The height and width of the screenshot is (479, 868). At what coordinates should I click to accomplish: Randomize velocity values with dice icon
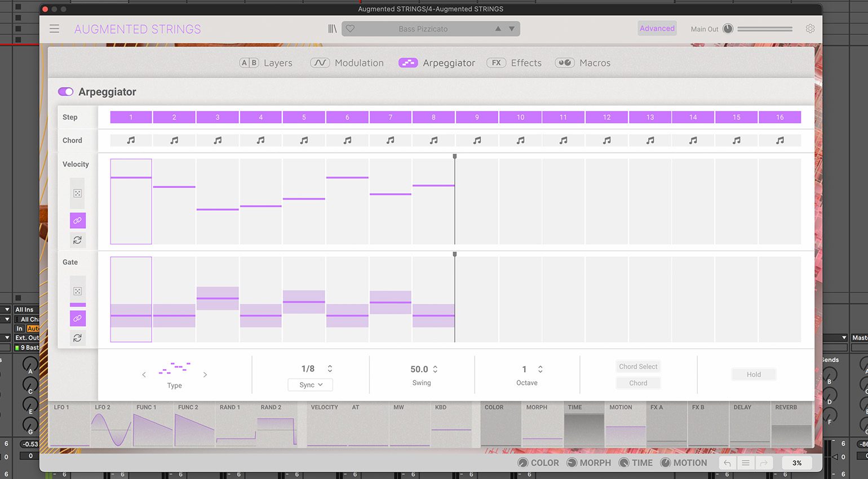78,193
